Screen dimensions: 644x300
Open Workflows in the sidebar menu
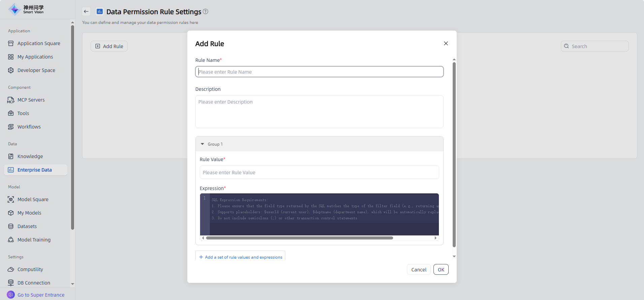[x=29, y=127]
